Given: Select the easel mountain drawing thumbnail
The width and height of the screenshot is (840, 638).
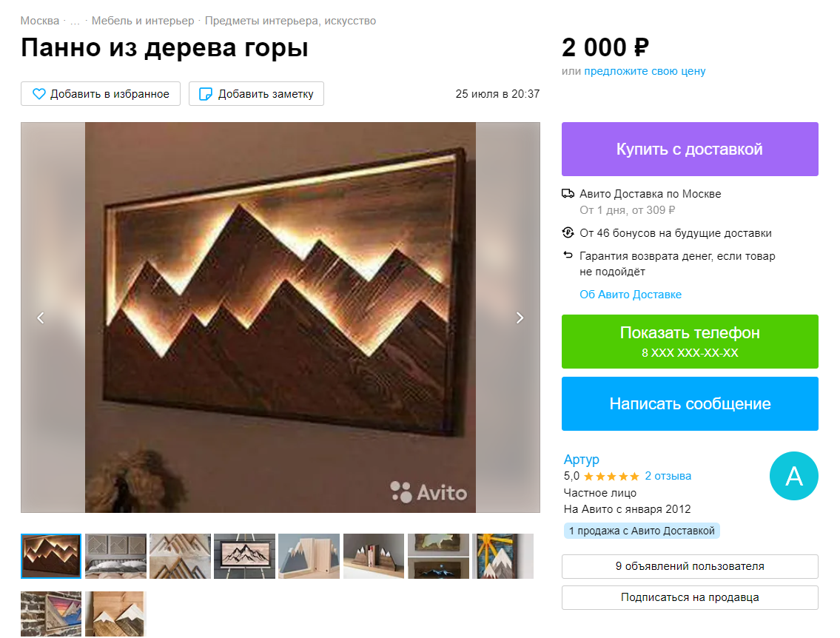Looking at the screenshot, I should tap(244, 556).
